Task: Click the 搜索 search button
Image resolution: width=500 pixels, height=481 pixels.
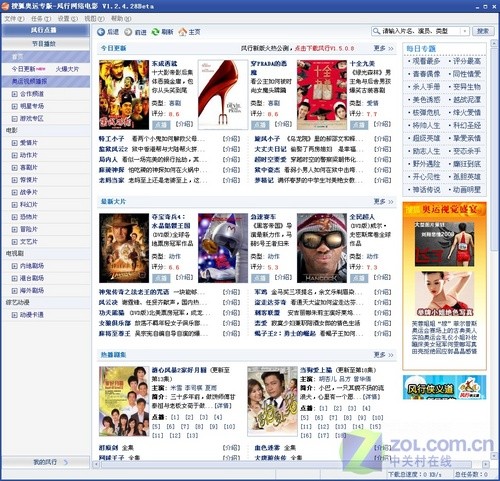Action: point(483,31)
